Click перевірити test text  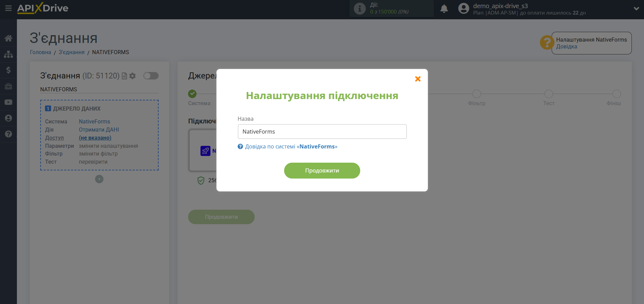(93, 162)
